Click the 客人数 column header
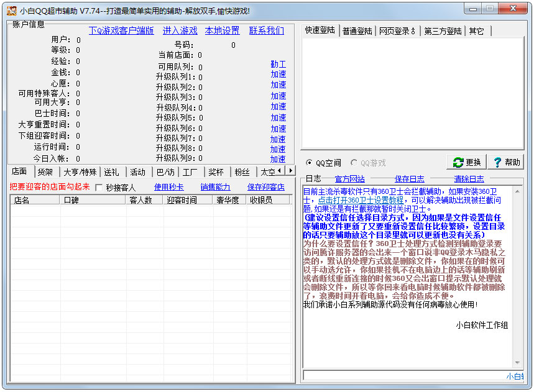 point(144,200)
